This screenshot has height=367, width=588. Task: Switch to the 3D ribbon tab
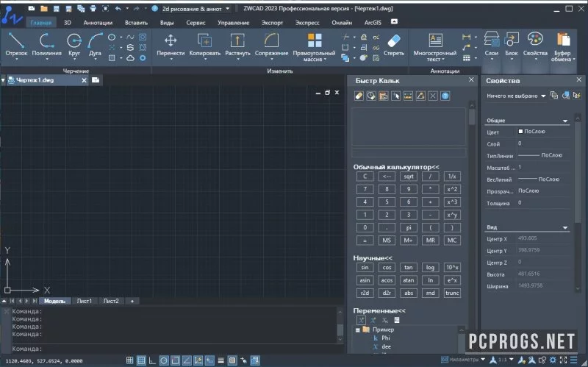tap(68, 23)
